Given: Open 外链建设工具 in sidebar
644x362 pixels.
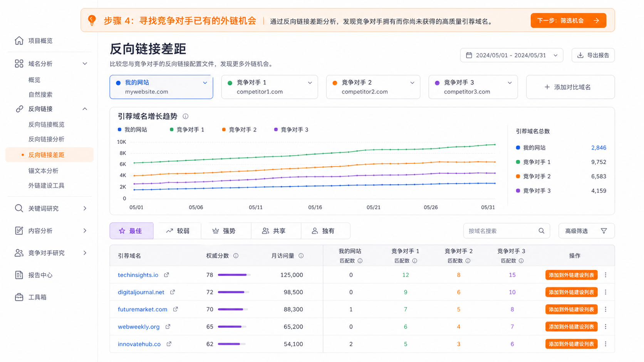Looking at the screenshot, I should click(47, 185).
